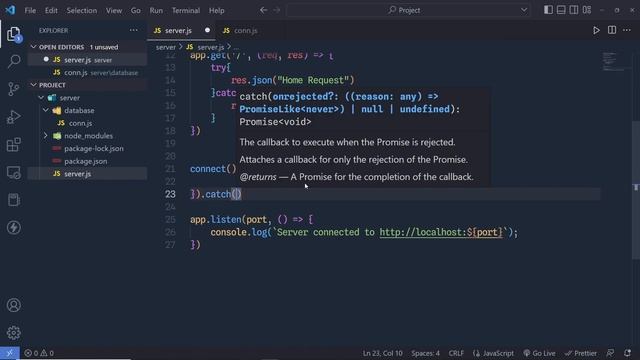Click the vertical editor scrollbar
The width and height of the screenshot is (640, 360).
636,189
